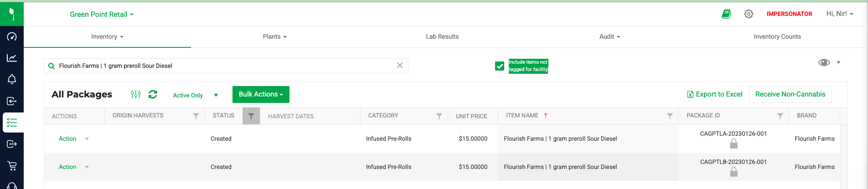Click the shopping cart sidebar icon
The image size is (868, 189).
(12, 165)
